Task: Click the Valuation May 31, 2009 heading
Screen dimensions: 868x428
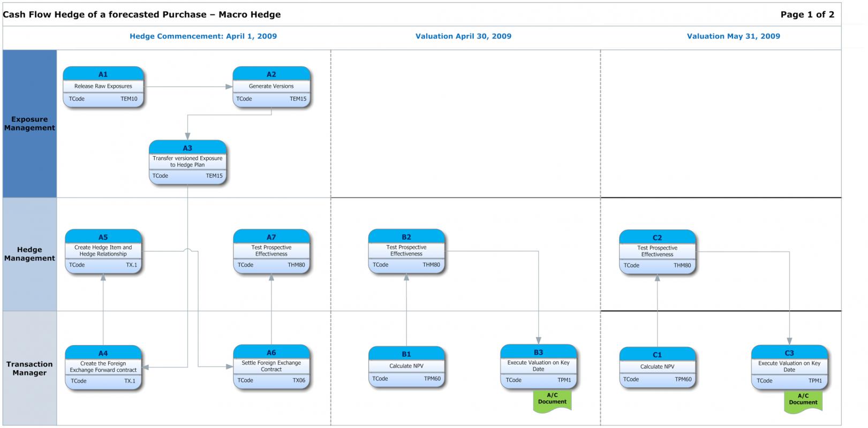Action: [x=734, y=36]
